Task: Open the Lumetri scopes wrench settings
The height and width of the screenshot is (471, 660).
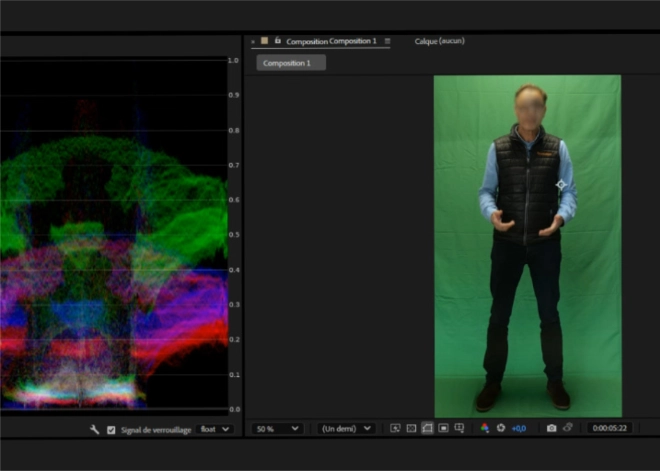Action: [95, 429]
